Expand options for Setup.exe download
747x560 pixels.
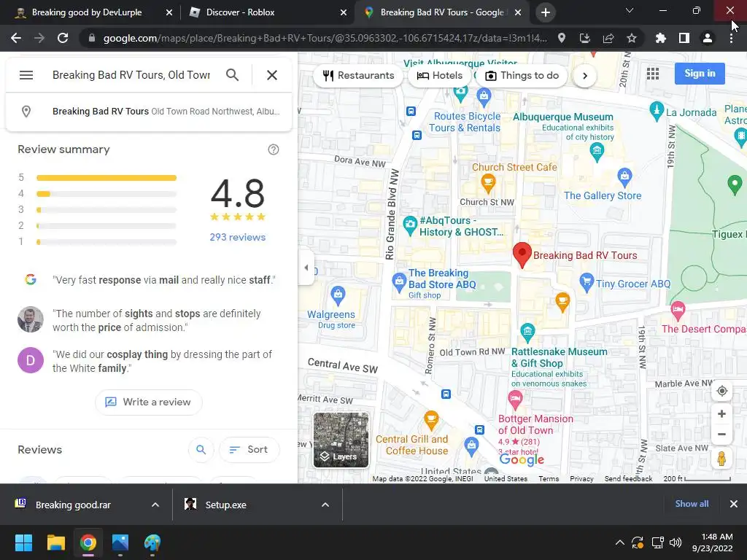[x=325, y=505]
